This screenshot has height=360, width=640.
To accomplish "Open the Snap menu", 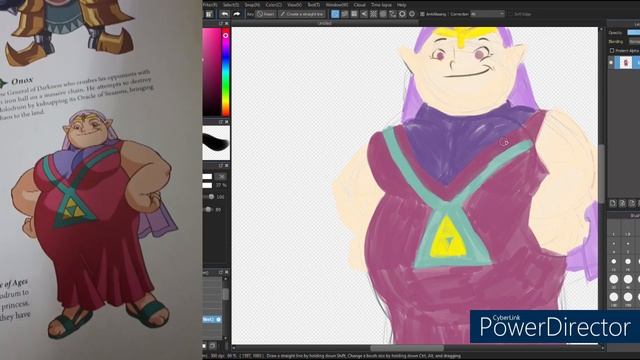I will click(252, 5).
